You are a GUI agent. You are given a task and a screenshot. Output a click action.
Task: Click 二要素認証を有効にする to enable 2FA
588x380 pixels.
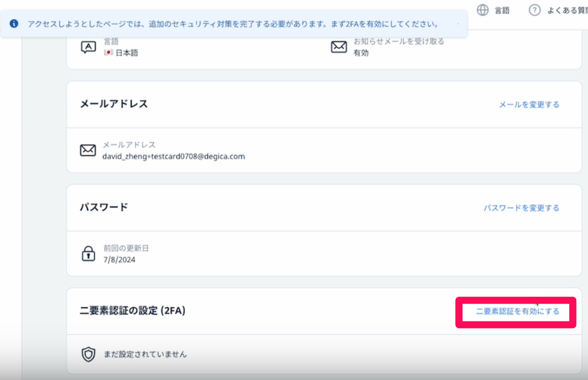coord(517,312)
